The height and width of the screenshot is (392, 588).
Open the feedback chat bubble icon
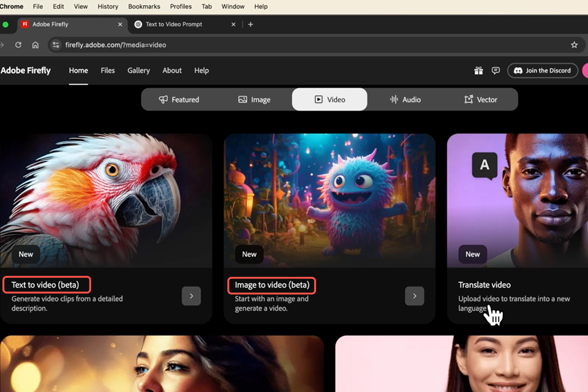[x=495, y=71]
